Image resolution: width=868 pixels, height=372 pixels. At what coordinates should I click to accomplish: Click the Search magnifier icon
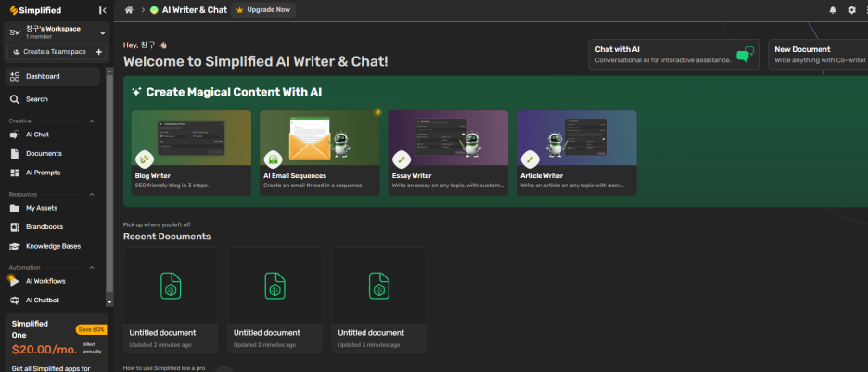tap(15, 99)
